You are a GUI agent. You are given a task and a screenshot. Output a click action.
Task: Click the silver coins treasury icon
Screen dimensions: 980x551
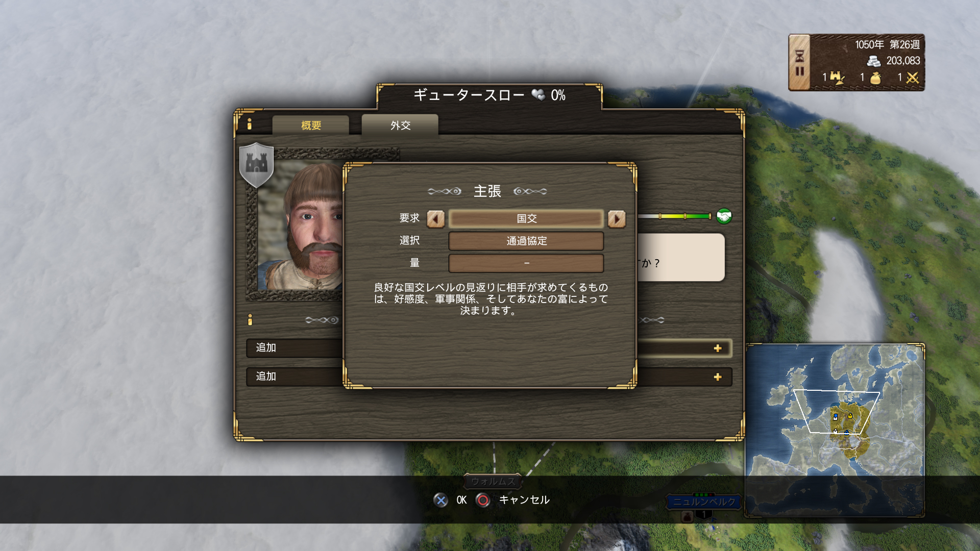tap(873, 61)
